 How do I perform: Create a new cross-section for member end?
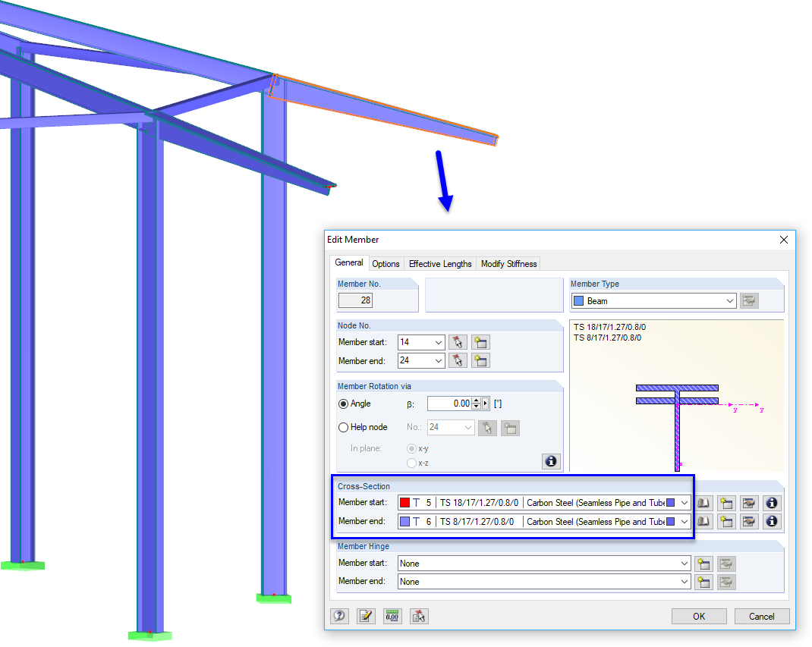(x=726, y=521)
